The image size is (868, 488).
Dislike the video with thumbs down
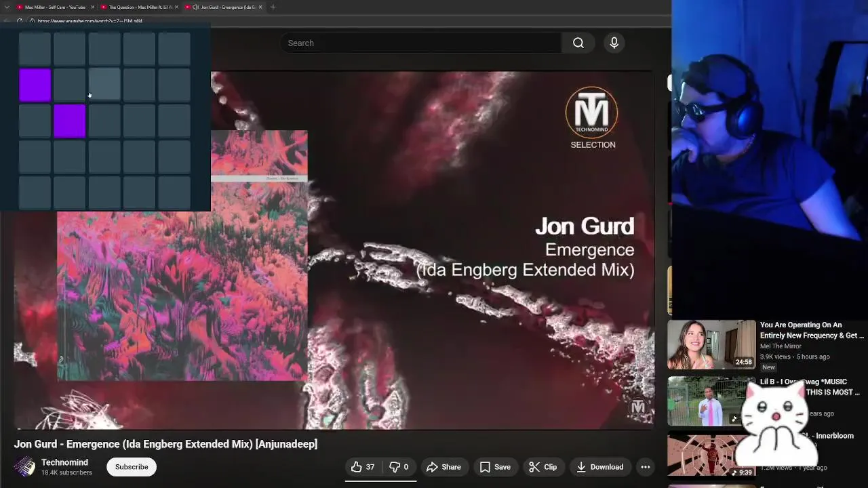[399, 466]
